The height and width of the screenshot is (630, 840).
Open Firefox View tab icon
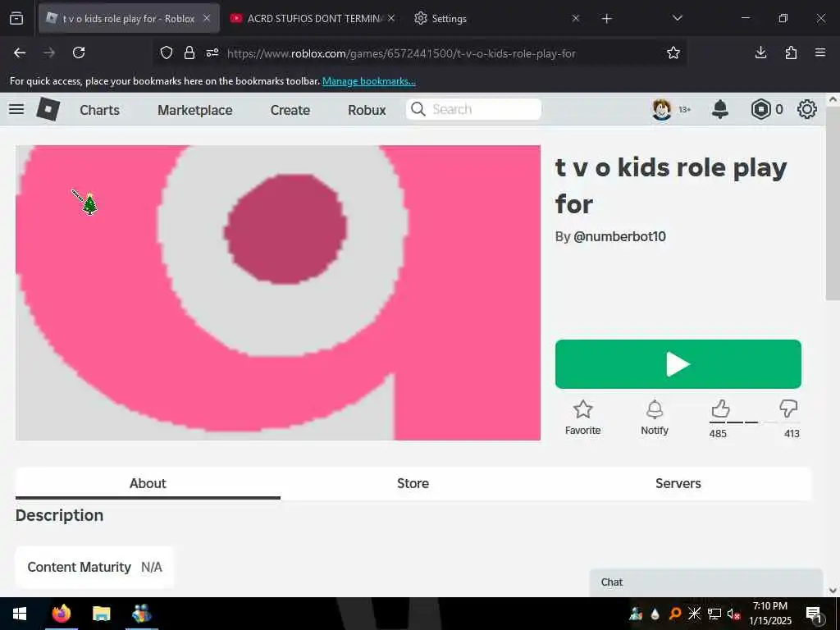click(x=16, y=18)
